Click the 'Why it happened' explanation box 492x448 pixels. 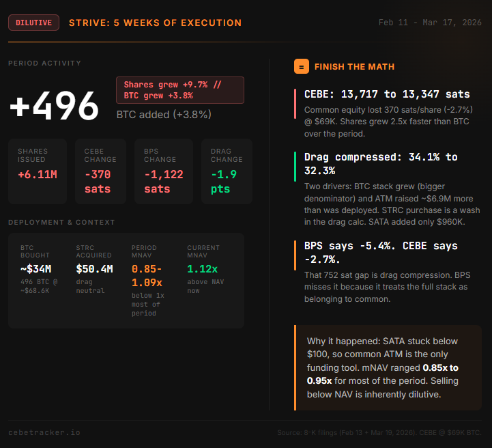(x=388, y=367)
